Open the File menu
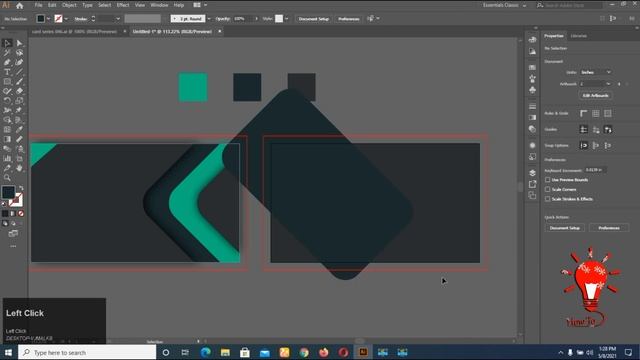 point(38,5)
